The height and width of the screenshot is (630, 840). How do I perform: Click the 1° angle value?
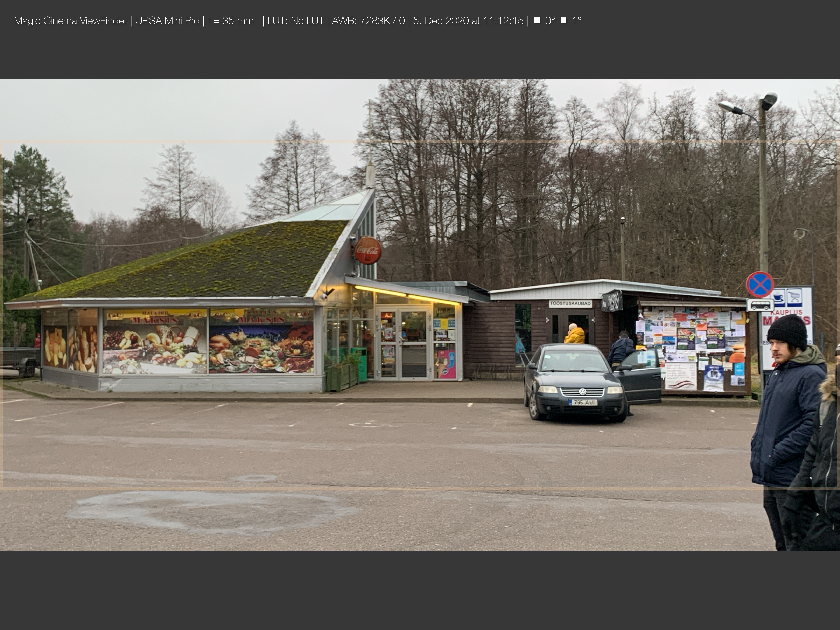pyautogui.click(x=576, y=21)
